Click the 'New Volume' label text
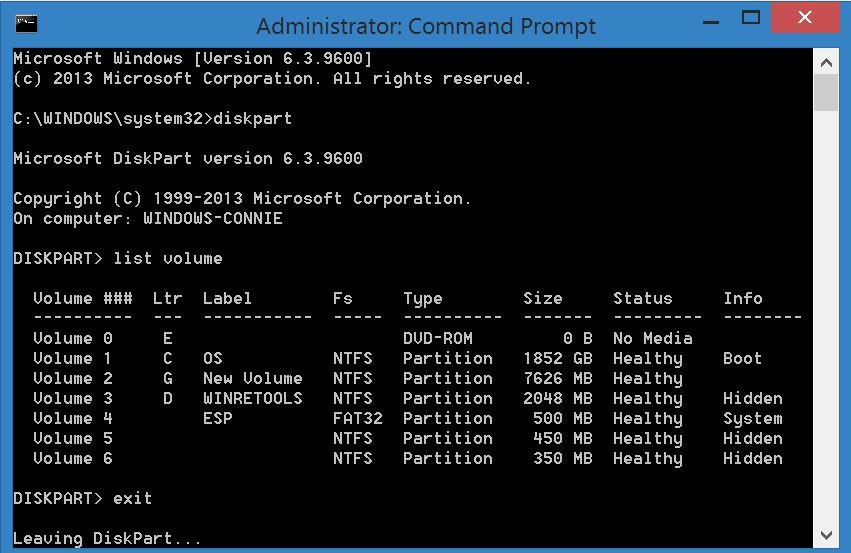Viewport: 851px width, 553px height. (252, 379)
